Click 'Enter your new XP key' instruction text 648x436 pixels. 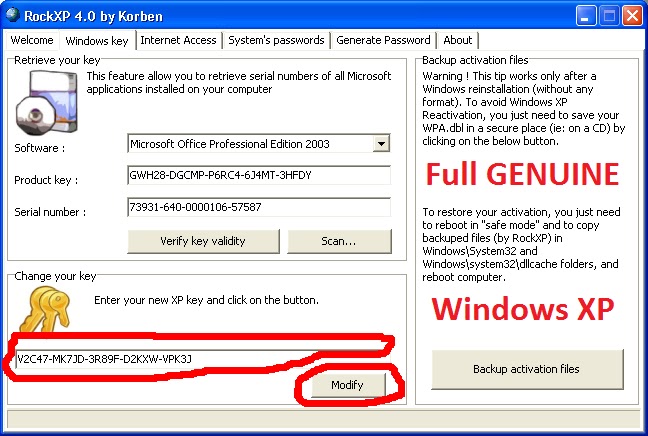[x=206, y=300]
